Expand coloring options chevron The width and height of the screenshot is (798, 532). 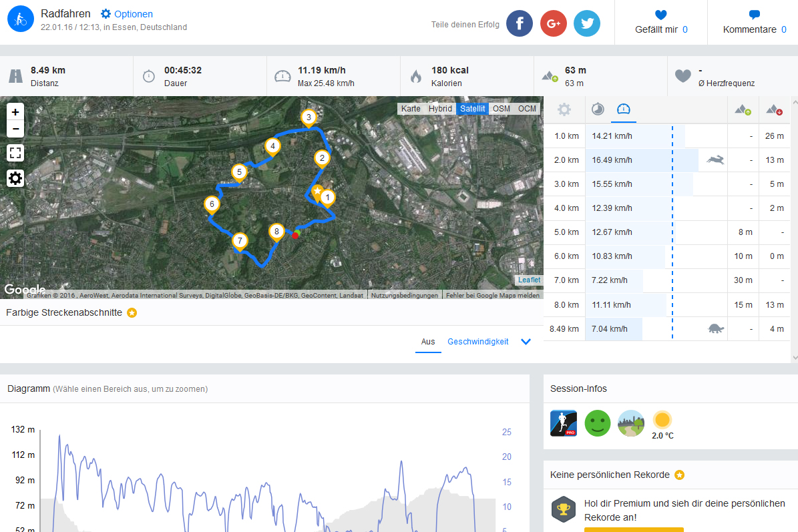point(526,342)
